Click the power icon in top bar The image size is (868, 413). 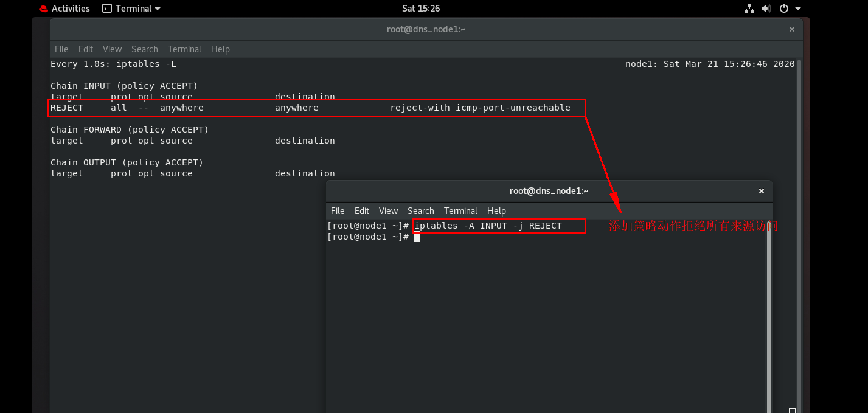pyautogui.click(x=784, y=9)
